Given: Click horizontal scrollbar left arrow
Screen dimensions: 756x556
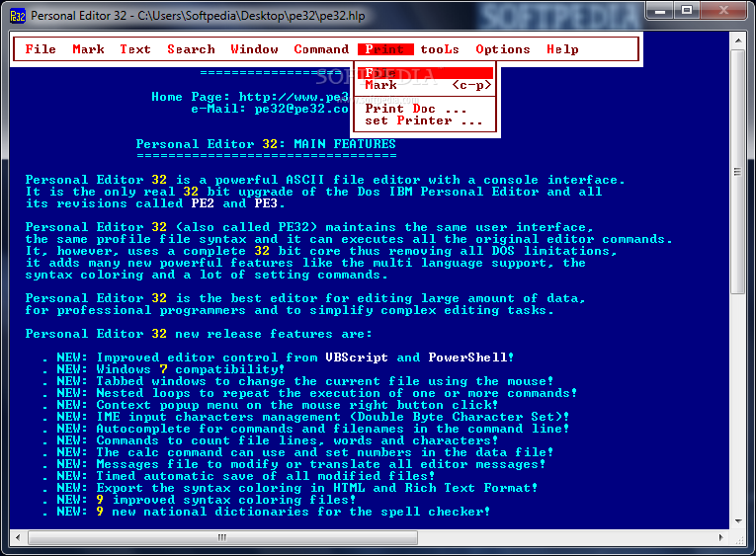Looking at the screenshot, I should point(18,537).
